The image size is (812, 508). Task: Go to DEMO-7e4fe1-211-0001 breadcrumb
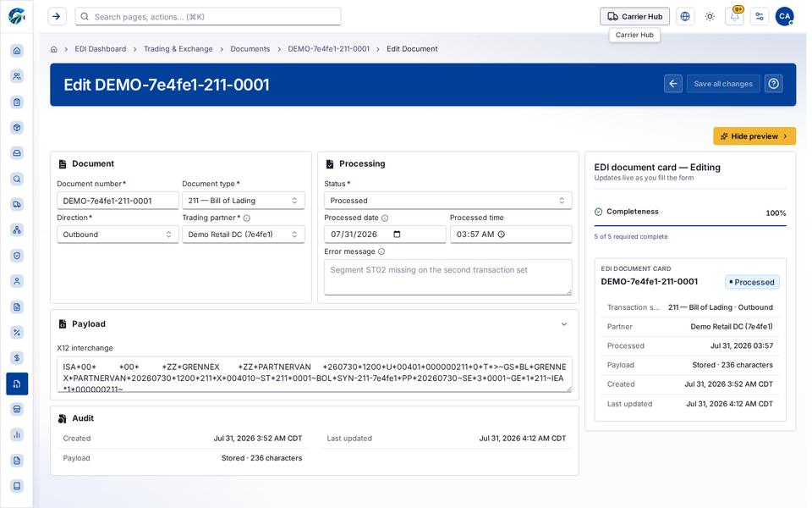pos(329,49)
